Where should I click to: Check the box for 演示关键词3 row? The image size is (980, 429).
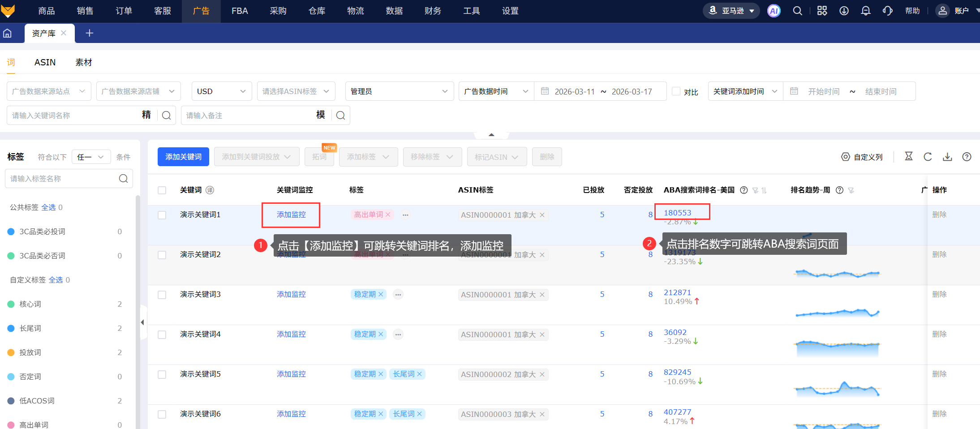pyautogui.click(x=162, y=295)
